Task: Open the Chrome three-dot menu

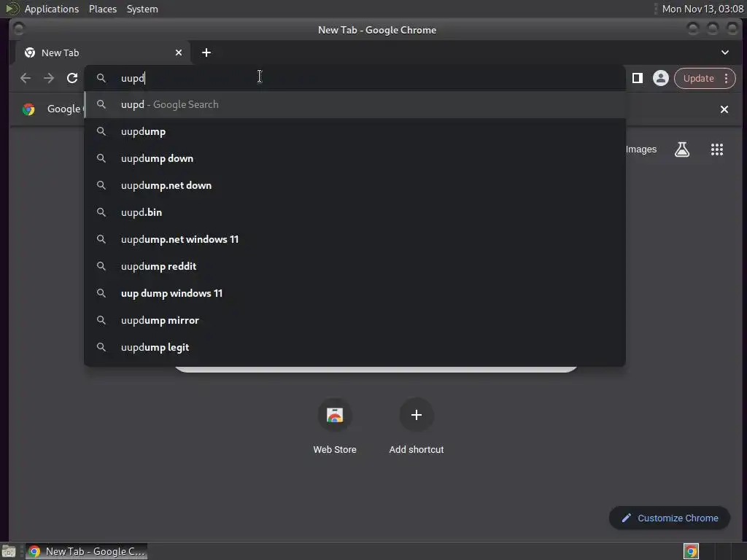Action: coord(727,78)
